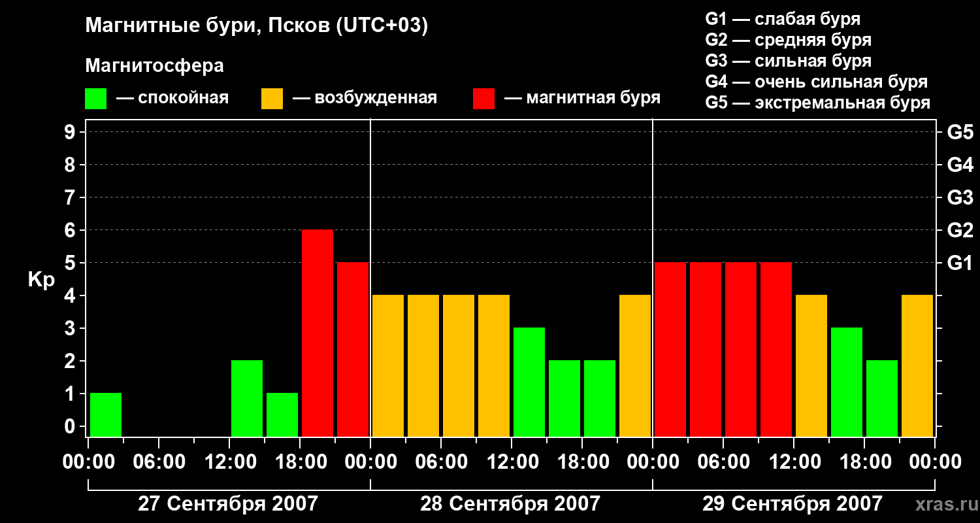Screen dimensions: 980x523
Task: Click the 06:00 time label above 27 Сентября
Action: tap(159, 462)
